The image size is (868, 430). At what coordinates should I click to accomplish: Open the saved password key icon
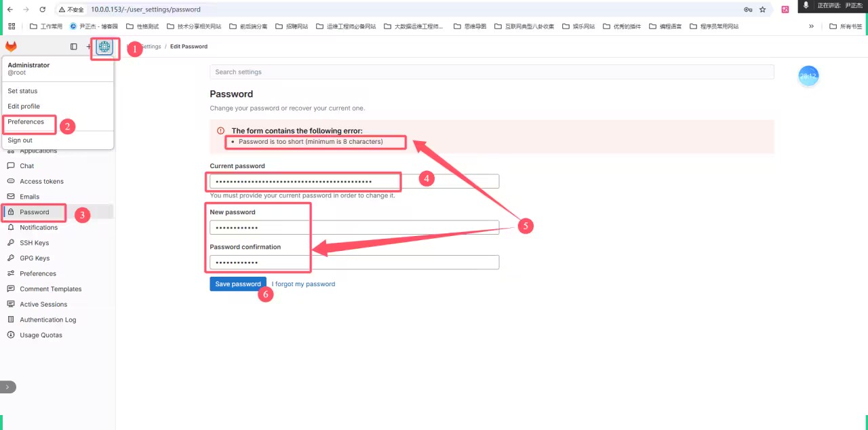click(x=748, y=9)
